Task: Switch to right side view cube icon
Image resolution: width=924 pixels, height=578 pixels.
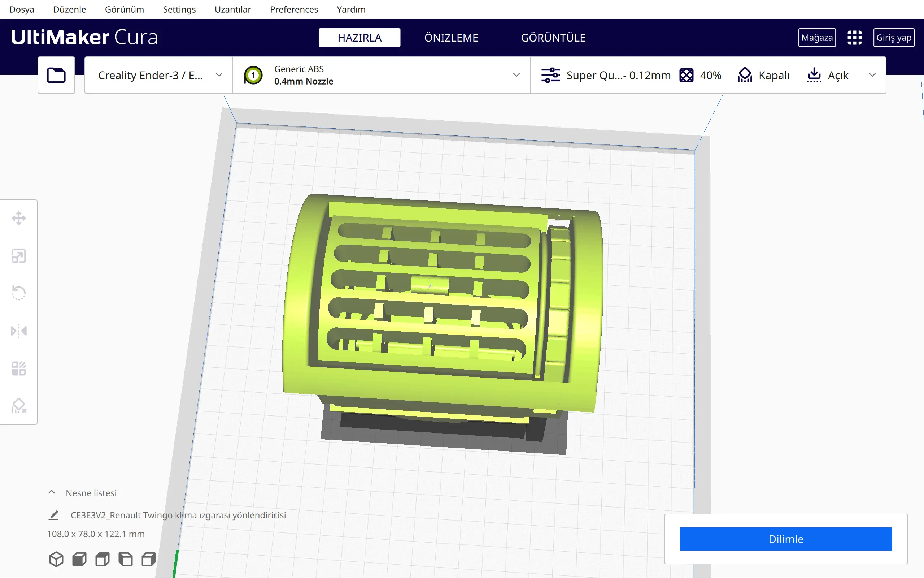Action: tap(149, 559)
